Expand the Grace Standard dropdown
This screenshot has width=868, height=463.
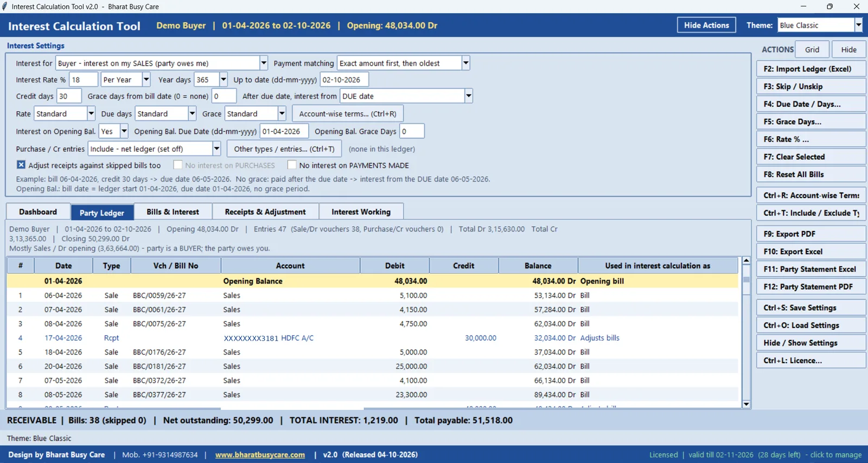[x=282, y=113]
